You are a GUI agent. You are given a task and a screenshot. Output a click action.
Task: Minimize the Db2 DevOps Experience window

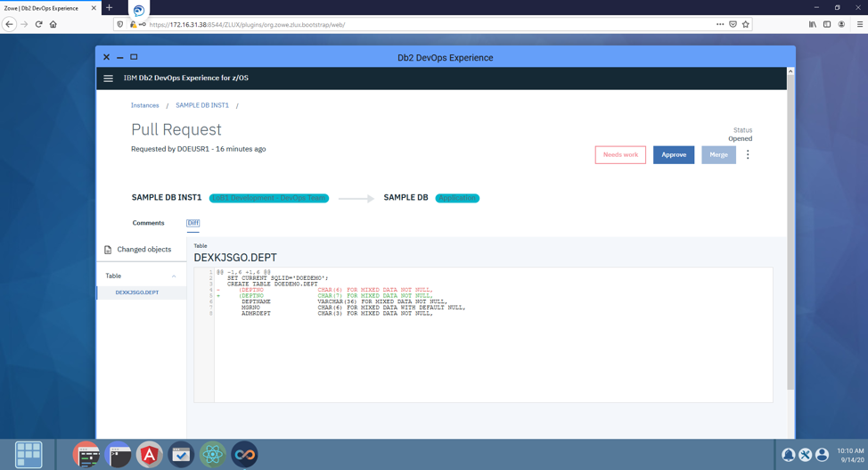119,57
